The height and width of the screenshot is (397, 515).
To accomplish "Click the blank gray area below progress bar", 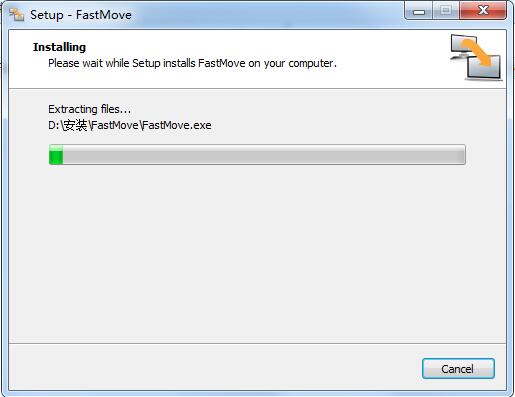I will click(257, 253).
